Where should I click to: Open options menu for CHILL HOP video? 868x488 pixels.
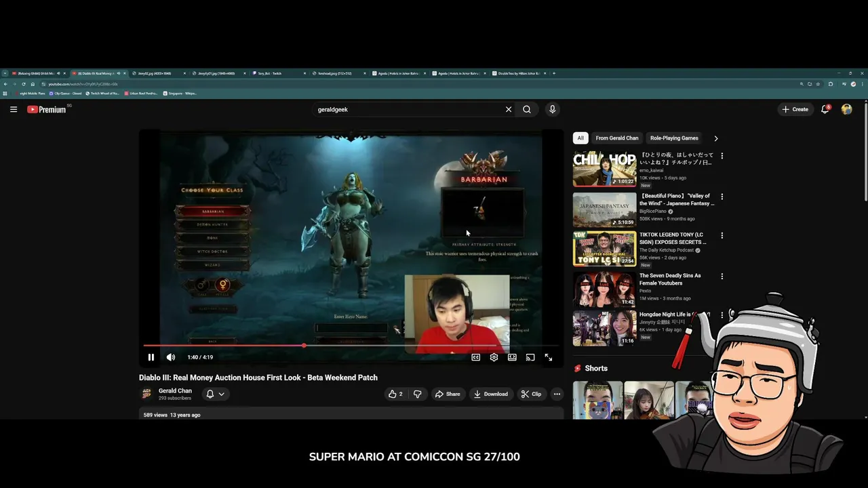click(722, 156)
